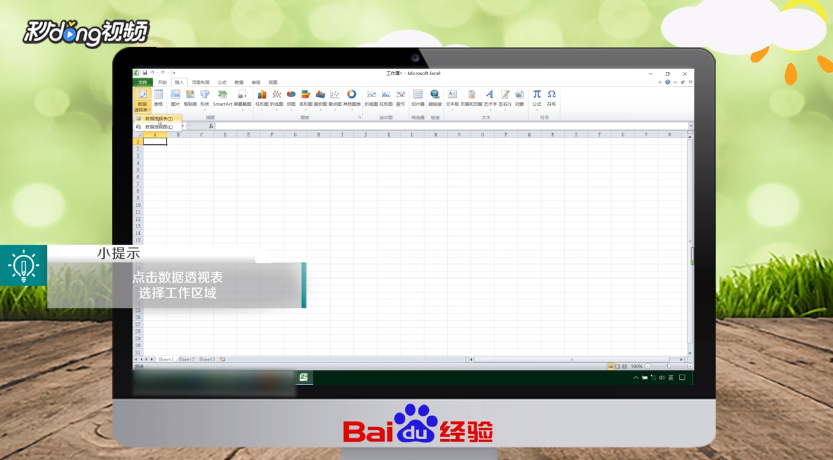
Task: Select cell A1 in the worksheet
Action: pyautogui.click(x=155, y=141)
